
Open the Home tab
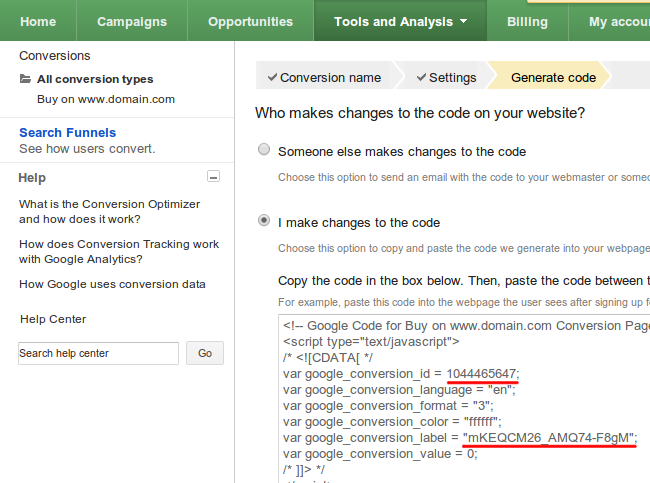[38, 21]
